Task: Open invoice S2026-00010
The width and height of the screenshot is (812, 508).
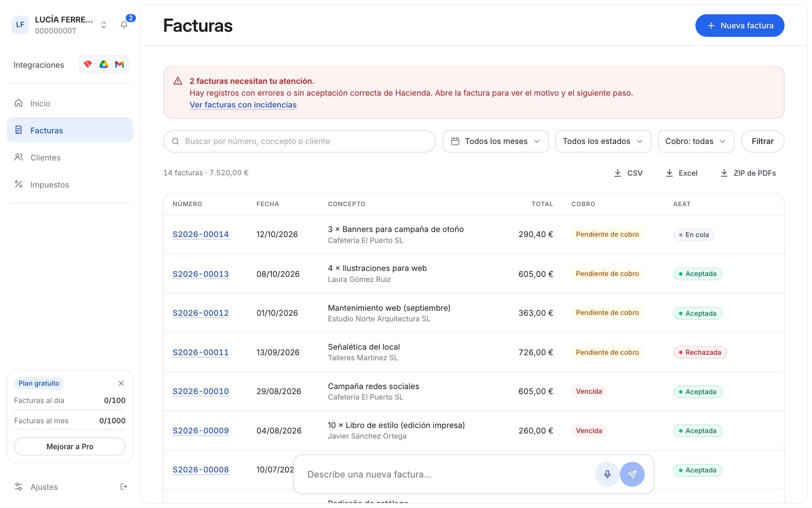Action: (x=200, y=391)
